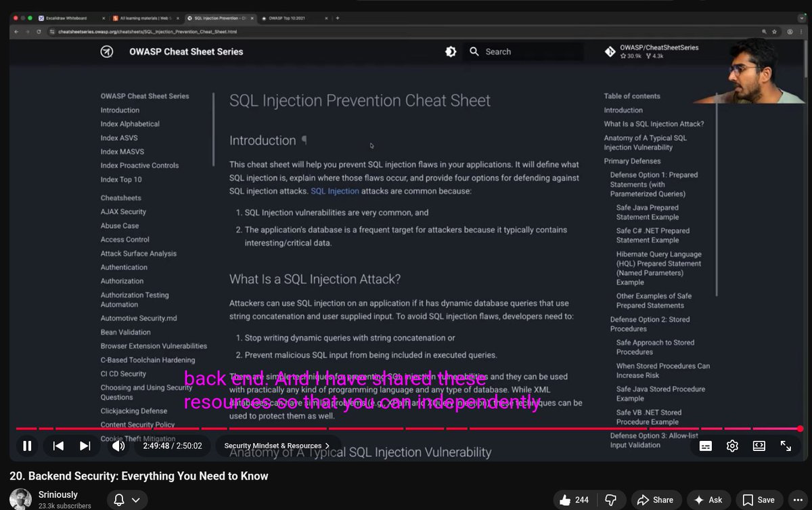Select the SQL Injection Prevention browser tab
Viewport: 812px width, 510px height.
coord(220,18)
